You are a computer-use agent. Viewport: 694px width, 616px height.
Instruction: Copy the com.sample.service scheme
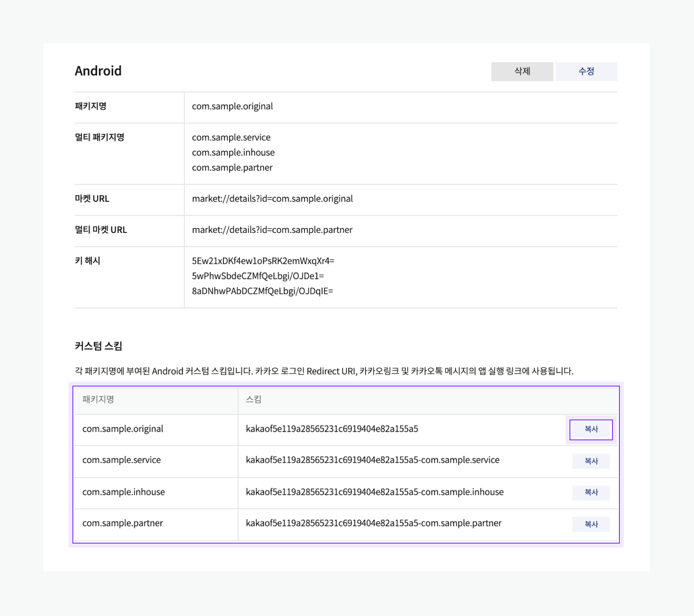[x=591, y=461]
